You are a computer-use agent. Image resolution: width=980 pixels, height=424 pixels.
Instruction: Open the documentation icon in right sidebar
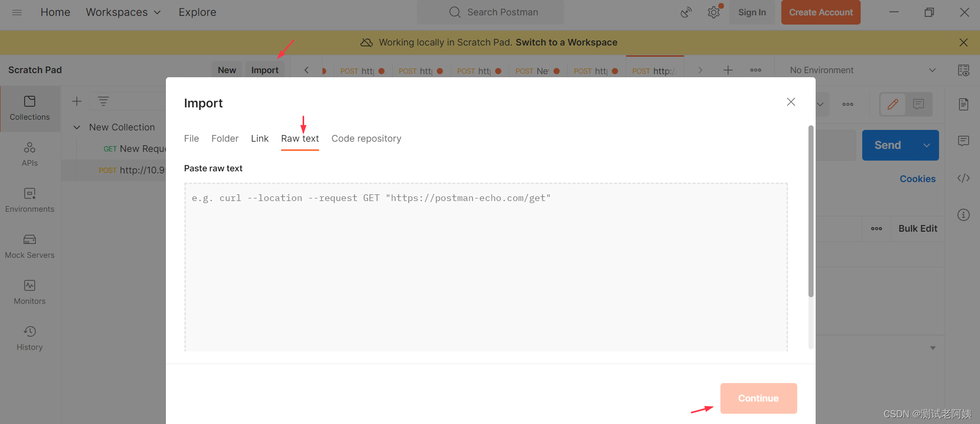click(x=963, y=104)
